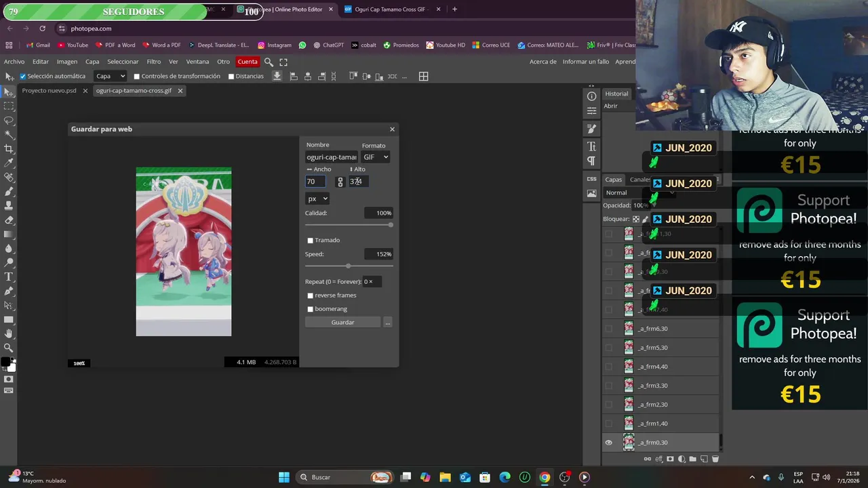Select the Spot Healing tool
This screenshot has width=868, height=488.
tap(9, 178)
